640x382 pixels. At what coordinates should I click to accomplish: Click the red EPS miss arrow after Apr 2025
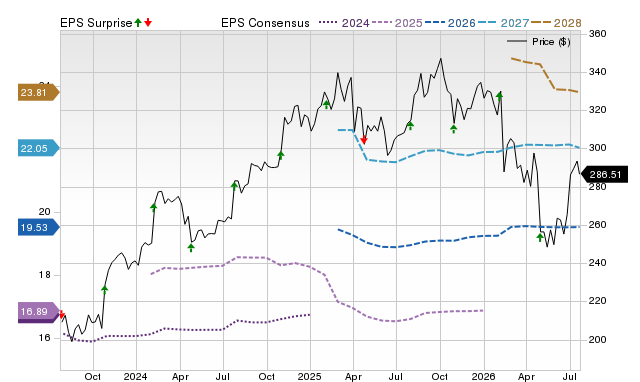pyautogui.click(x=364, y=140)
